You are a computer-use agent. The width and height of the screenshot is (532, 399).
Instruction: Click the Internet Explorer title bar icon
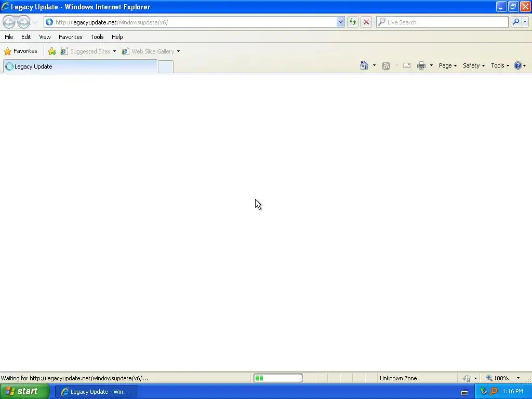pos(5,6)
